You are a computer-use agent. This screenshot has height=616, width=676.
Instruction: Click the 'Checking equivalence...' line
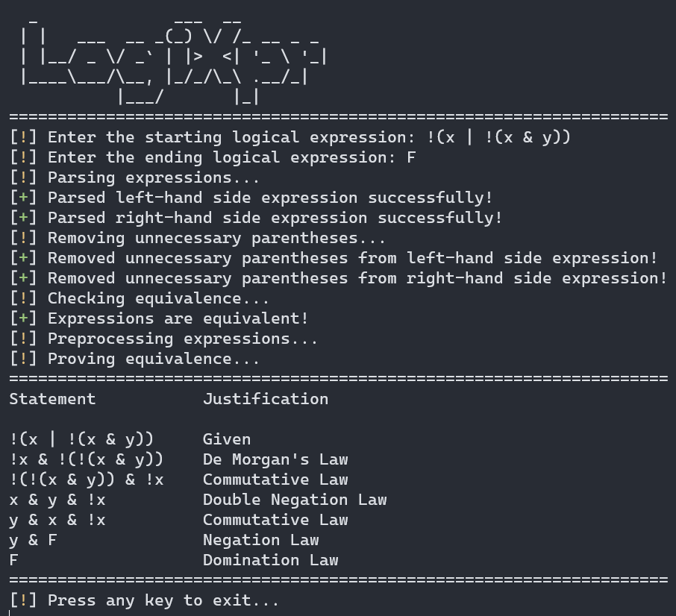coord(140,298)
